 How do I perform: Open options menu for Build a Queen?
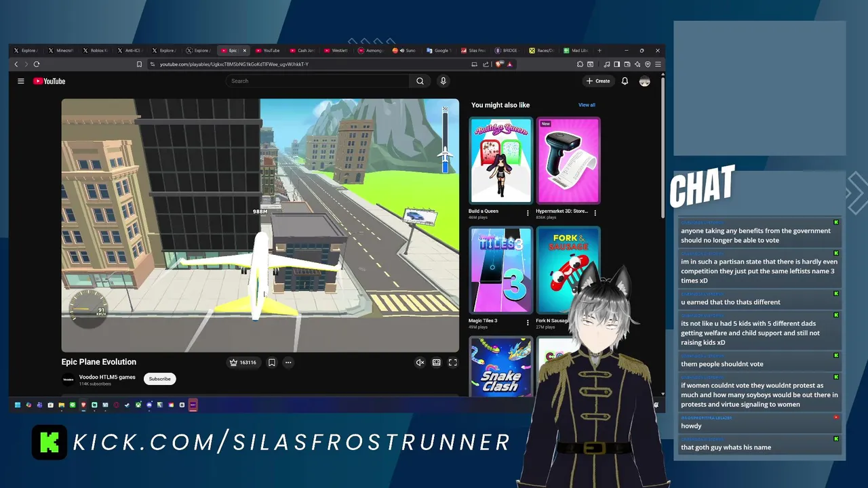(528, 213)
